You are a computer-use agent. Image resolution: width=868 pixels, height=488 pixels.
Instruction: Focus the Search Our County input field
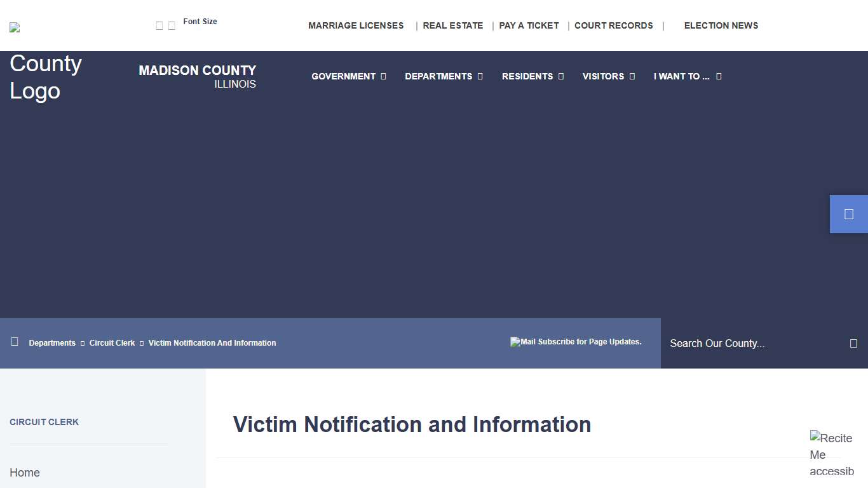(753, 343)
